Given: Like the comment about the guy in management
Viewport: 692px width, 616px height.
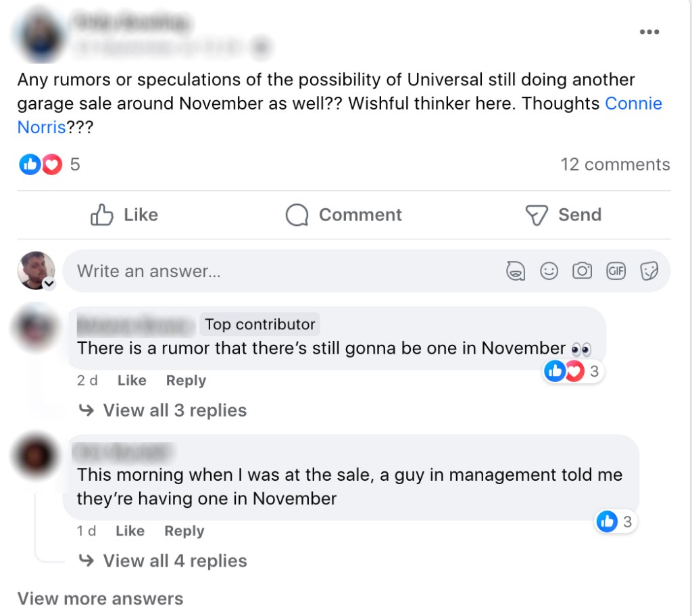Looking at the screenshot, I should pyautogui.click(x=130, y=531).
